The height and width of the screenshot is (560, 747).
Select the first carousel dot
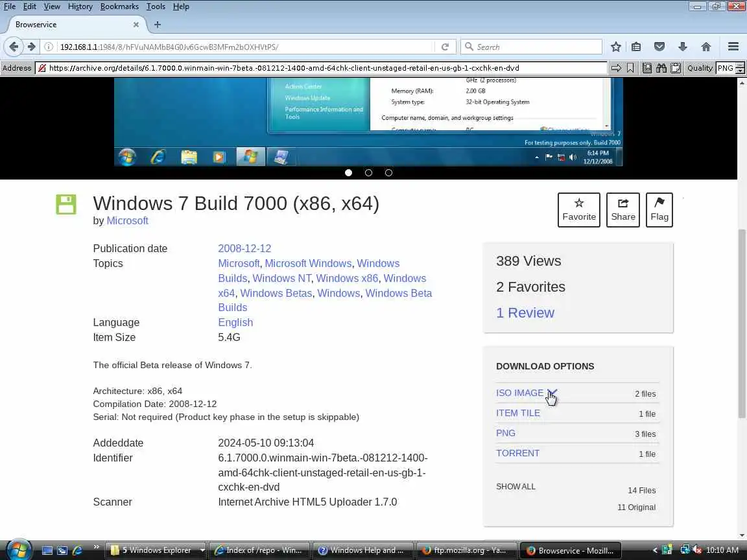coord(349,173)
